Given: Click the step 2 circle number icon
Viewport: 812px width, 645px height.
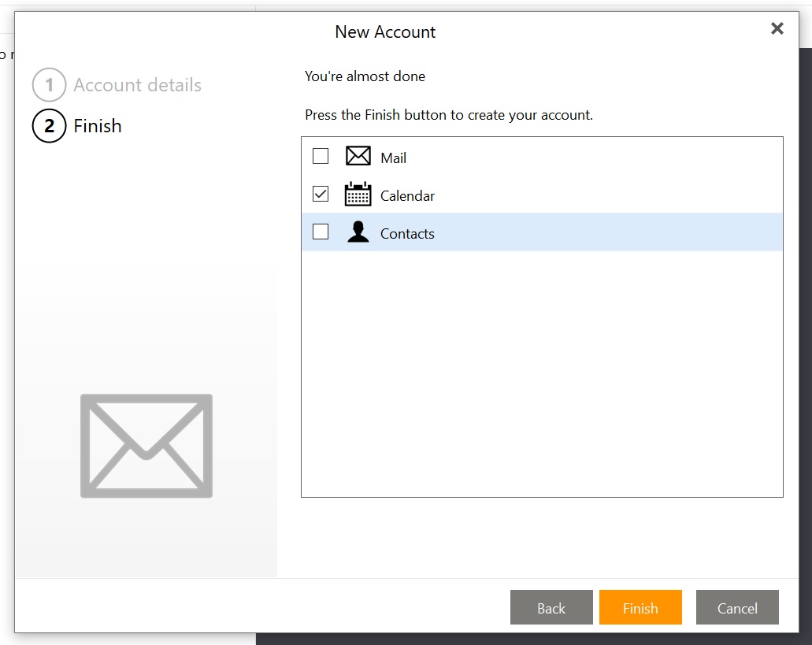Looking at the screenshot, I should 49,126.
